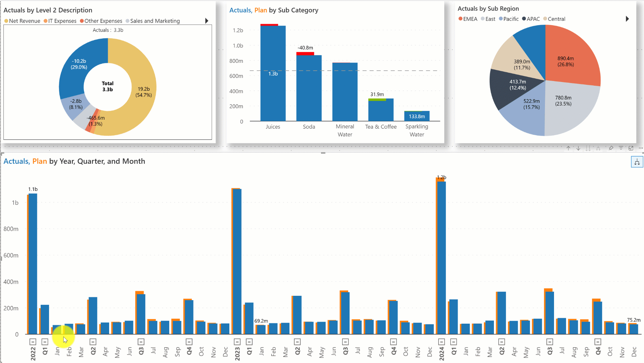Open Focus mode for the visual
Screen dimensions: 644x363
pos(631,148)
